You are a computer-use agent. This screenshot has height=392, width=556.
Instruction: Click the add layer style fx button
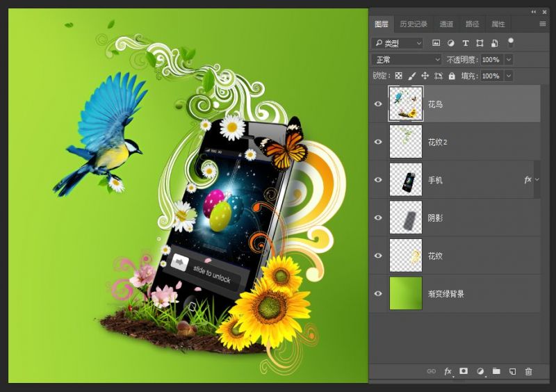point(448,372)
